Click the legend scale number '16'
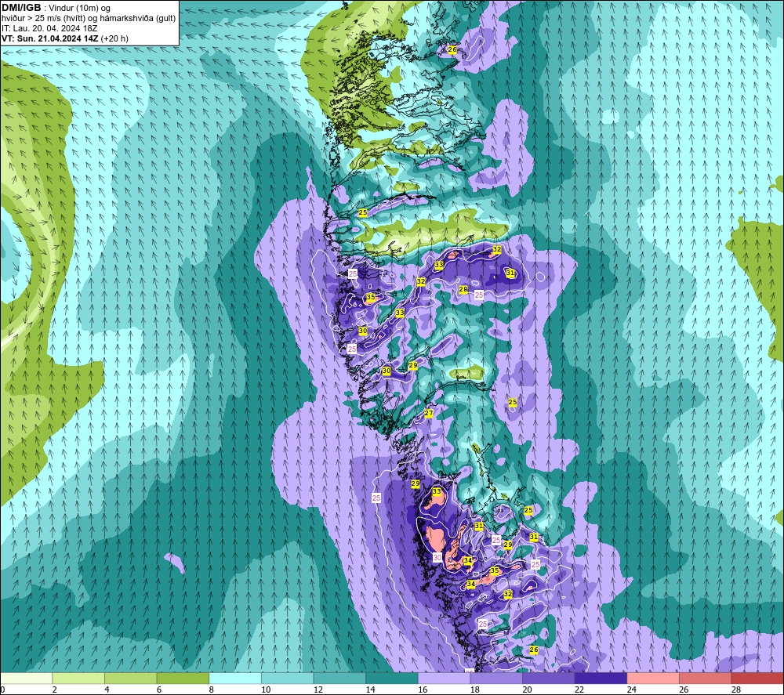784x695 pixels. [423, 690]
